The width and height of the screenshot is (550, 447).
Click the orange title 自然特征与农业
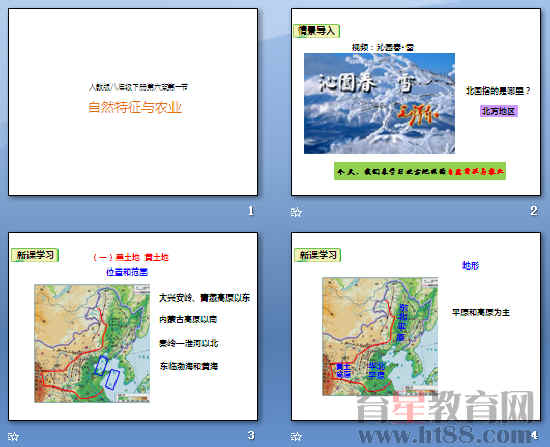135,107
